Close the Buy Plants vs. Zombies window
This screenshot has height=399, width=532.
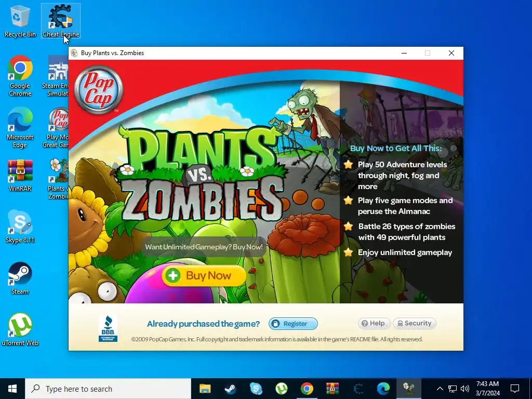pyautogui.click(x=451, y=53)
